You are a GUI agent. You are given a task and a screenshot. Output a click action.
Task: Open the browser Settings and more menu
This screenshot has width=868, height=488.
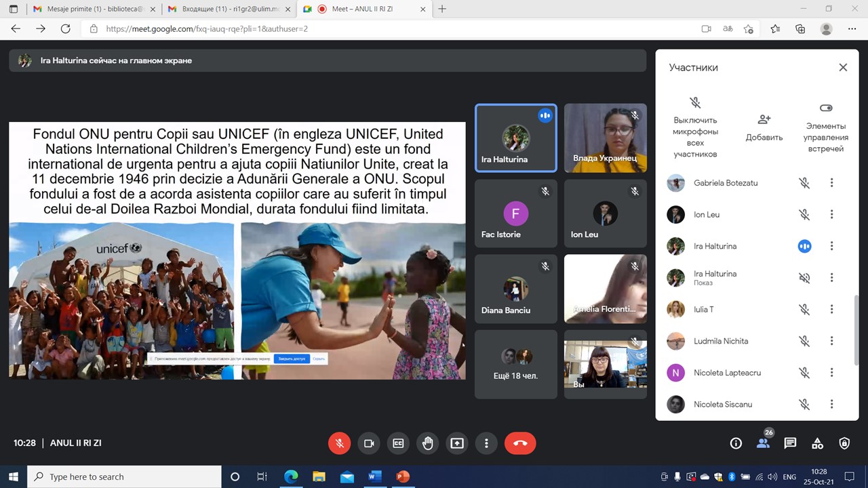coord(852,29)
